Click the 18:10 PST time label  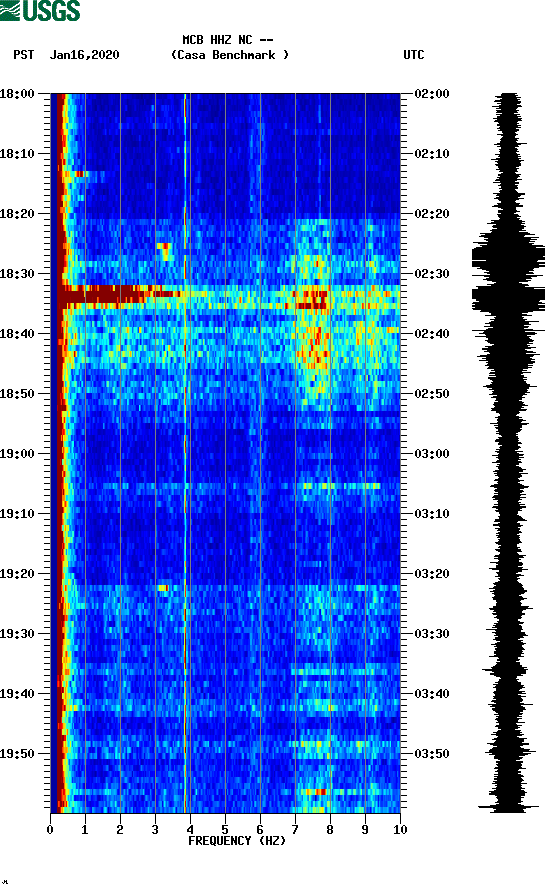[x=17, y=154]
